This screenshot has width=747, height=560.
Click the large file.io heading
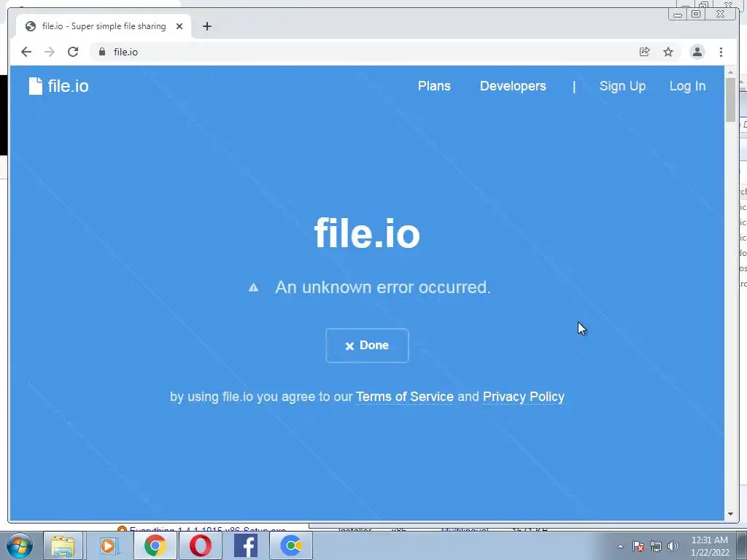click(x=367, y=233)
